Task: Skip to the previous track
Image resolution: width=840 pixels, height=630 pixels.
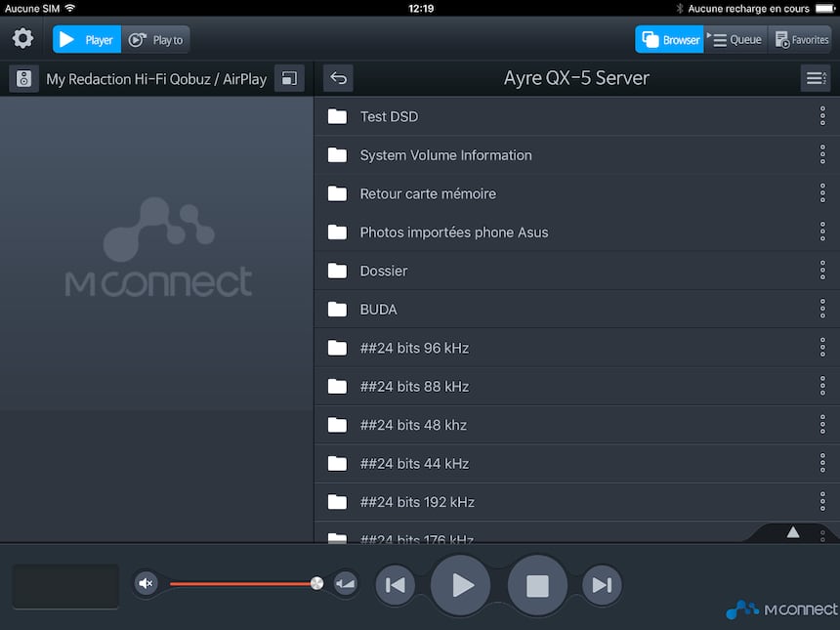Action: click(x=396, y=584)
